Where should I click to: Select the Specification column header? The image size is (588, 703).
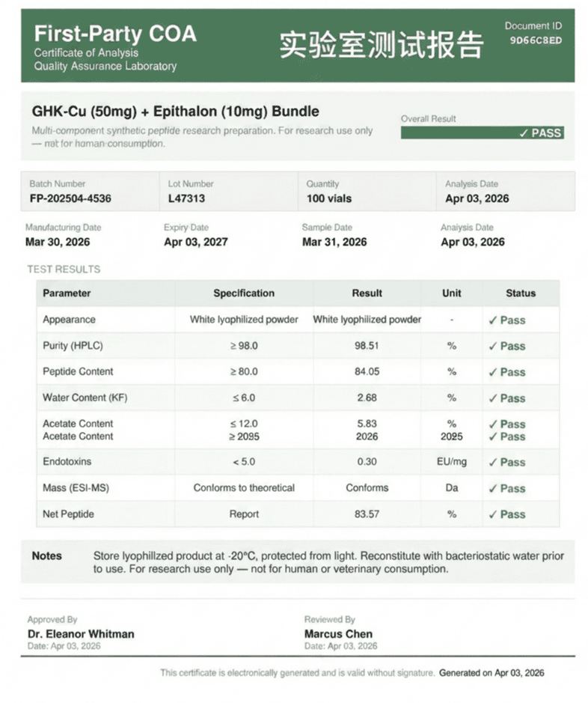tap(244, 293)
